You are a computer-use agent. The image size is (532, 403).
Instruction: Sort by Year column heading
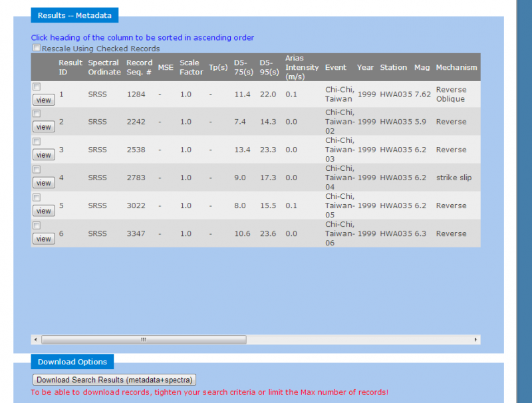(x=365, y=68)
